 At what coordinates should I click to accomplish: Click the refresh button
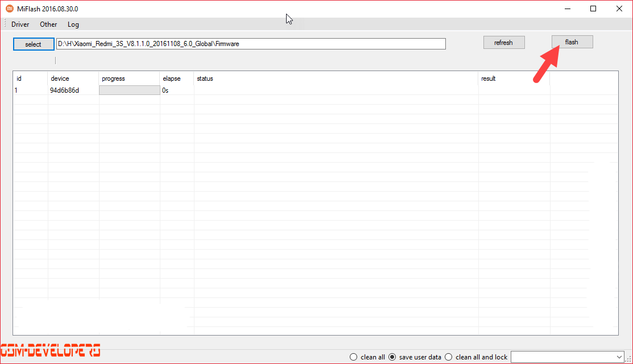tap(504, 43)
